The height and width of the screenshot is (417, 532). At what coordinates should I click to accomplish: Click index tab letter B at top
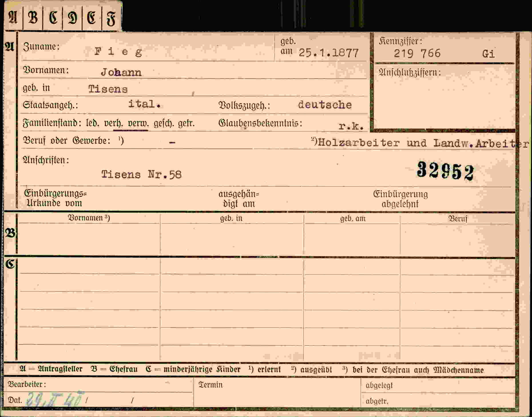[x=33, y=18]
